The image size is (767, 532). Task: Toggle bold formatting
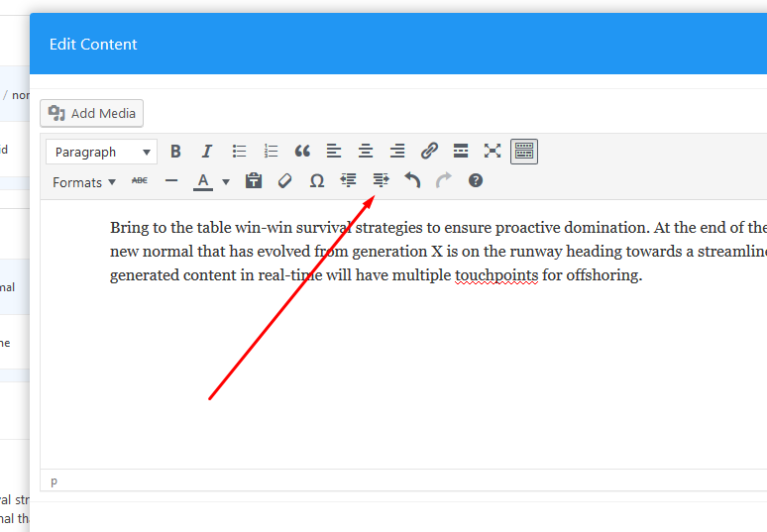point(175,152)
